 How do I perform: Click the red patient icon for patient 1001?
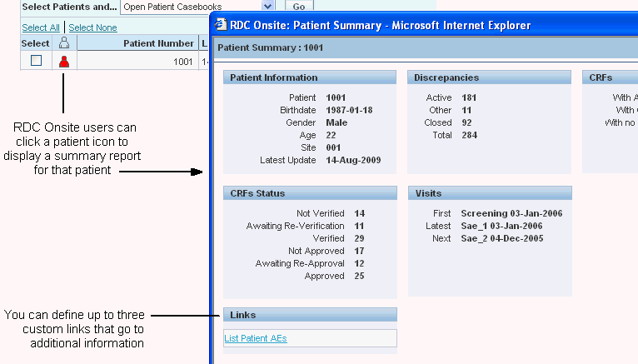[64, 62]
